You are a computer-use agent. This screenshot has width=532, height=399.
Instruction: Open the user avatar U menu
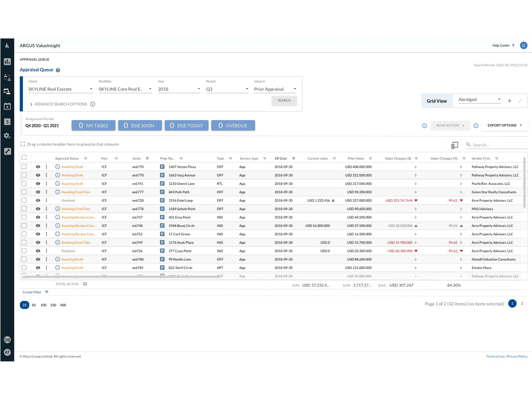point(523,46)
